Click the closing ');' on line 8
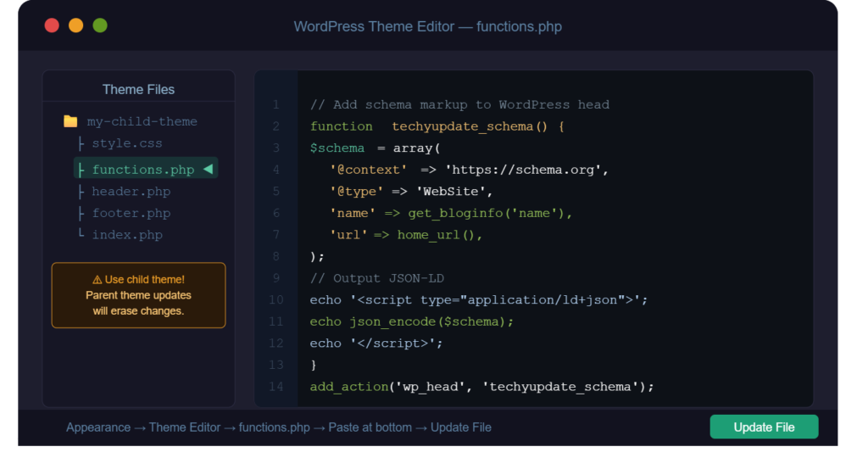This screenshot has height=458, width=868. (x=317, y=256)
